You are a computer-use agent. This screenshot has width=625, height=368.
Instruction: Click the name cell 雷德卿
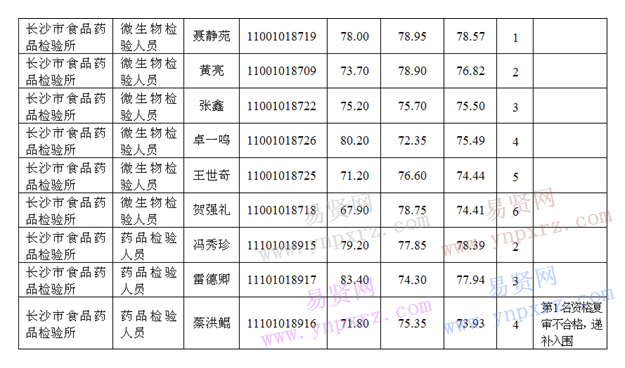click(x=211, y=279)
